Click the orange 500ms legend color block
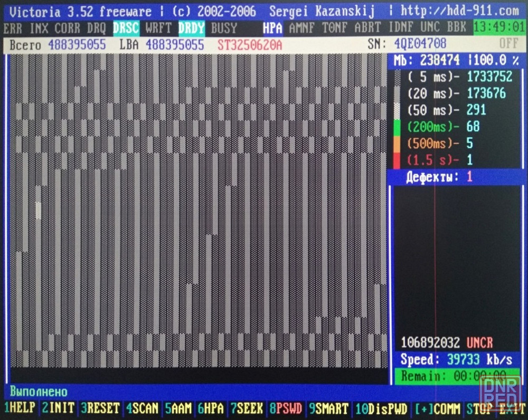Screen dimensions: 528x420 (x=397, y=144)
